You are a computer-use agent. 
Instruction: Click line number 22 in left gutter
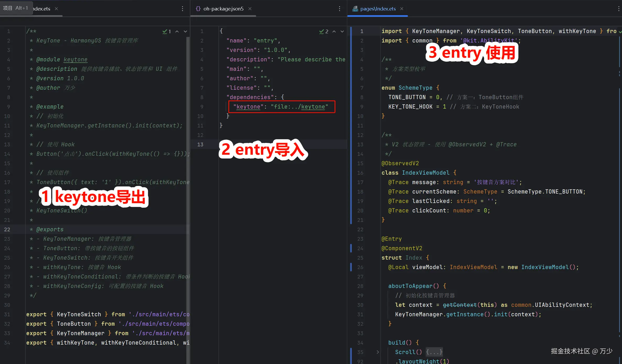coord(7,229)
